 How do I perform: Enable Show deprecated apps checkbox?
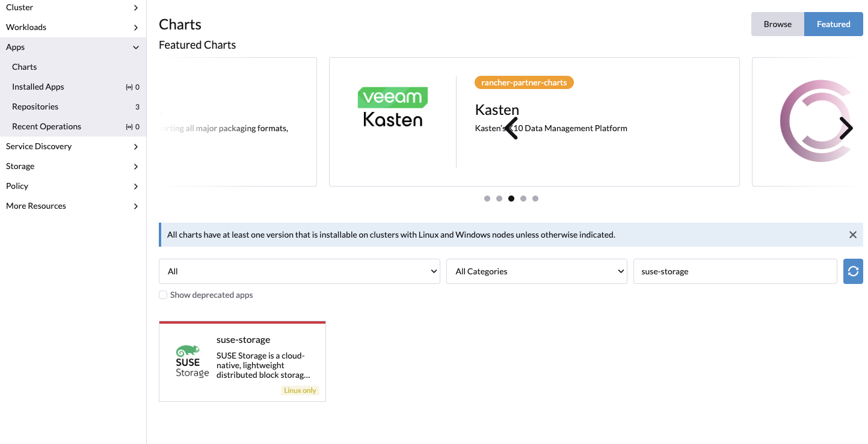click(163, 295)
